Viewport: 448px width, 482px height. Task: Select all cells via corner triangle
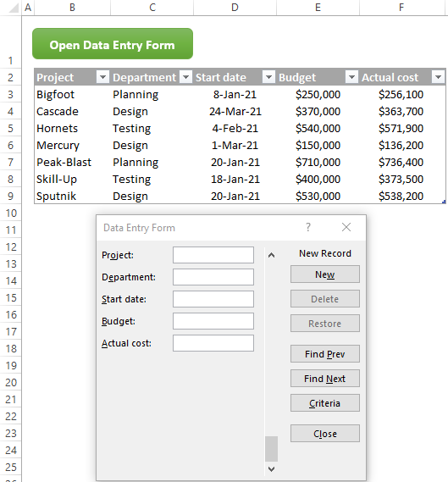14,8
